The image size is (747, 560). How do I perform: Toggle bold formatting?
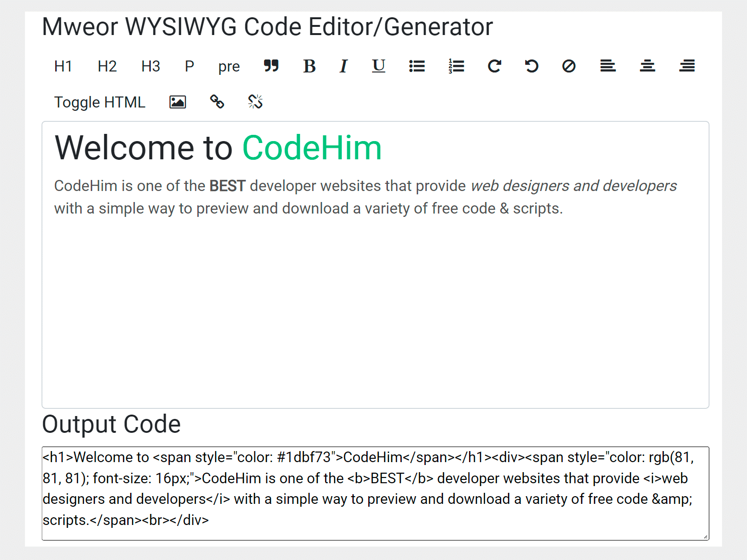coord(309,66)
